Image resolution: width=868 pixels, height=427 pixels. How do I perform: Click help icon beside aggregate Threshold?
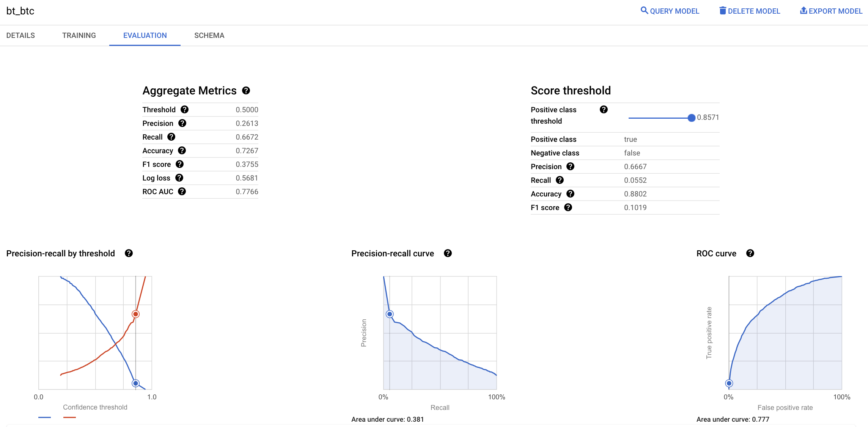[x=184, y=110]
